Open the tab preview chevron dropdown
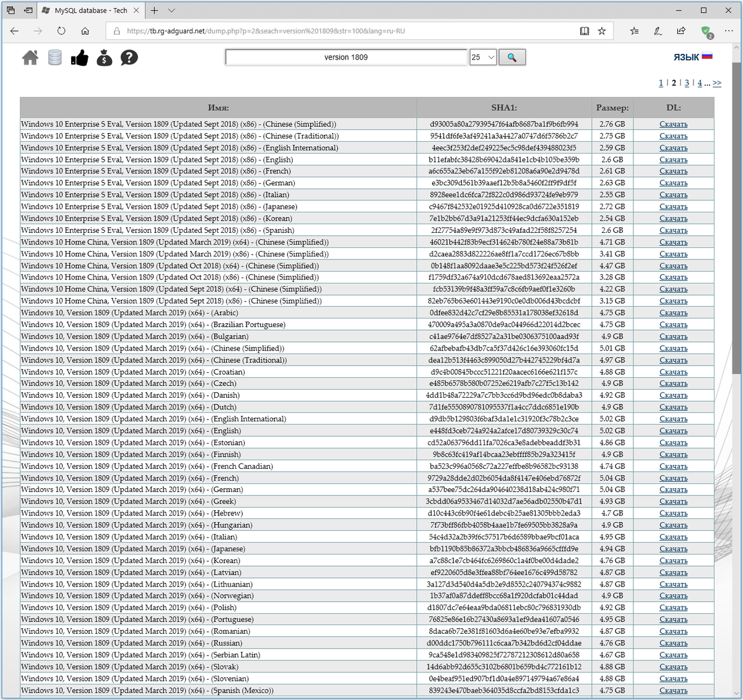This screenshot has height=700, width=743. 172,11
